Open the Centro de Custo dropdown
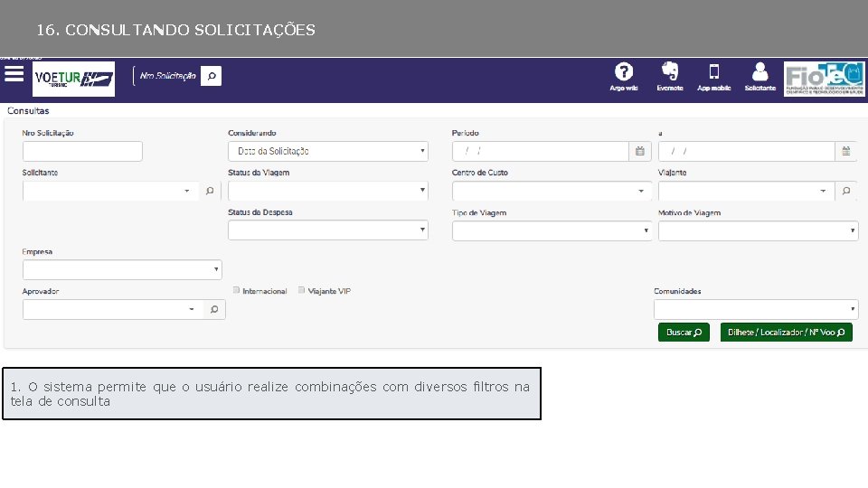The height and width of the screenshot is (488, 868). [552, 191]
